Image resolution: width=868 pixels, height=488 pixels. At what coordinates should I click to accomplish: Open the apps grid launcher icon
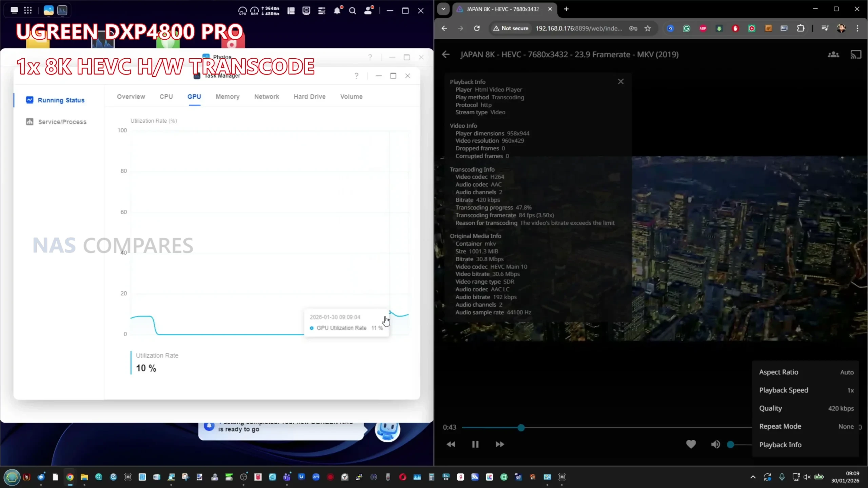[x=28, y=10]
